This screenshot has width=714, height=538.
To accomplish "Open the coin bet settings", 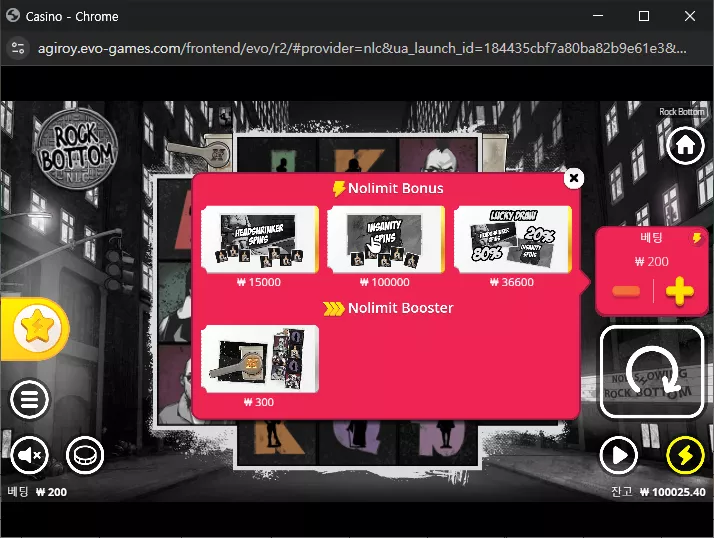I will pos(85,455).
